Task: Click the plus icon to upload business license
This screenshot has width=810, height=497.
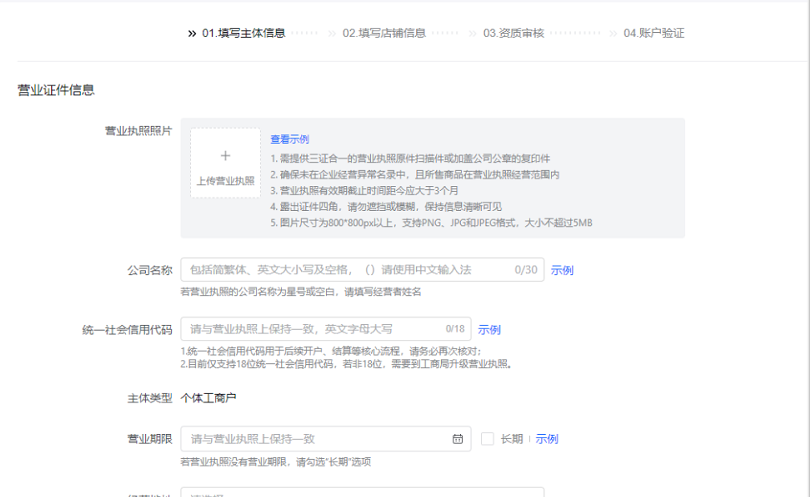Action: [225, 156]
